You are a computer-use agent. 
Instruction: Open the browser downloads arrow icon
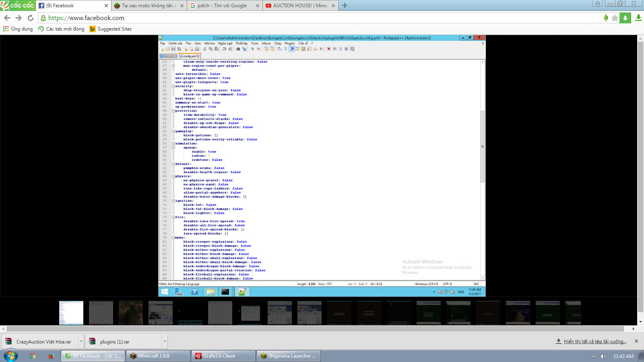pos(638,18)
